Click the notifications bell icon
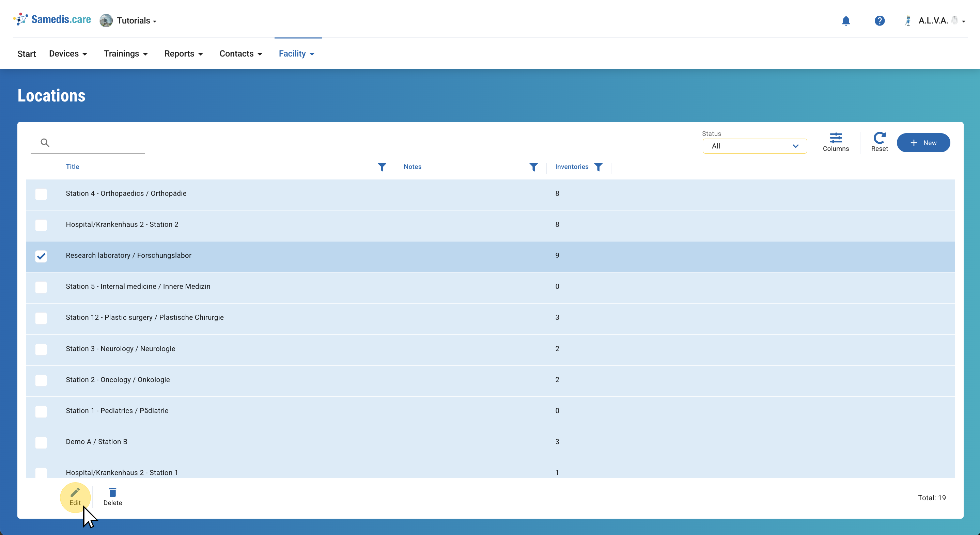The height and width of the screenshot is (535, 980). pos(846,20)
